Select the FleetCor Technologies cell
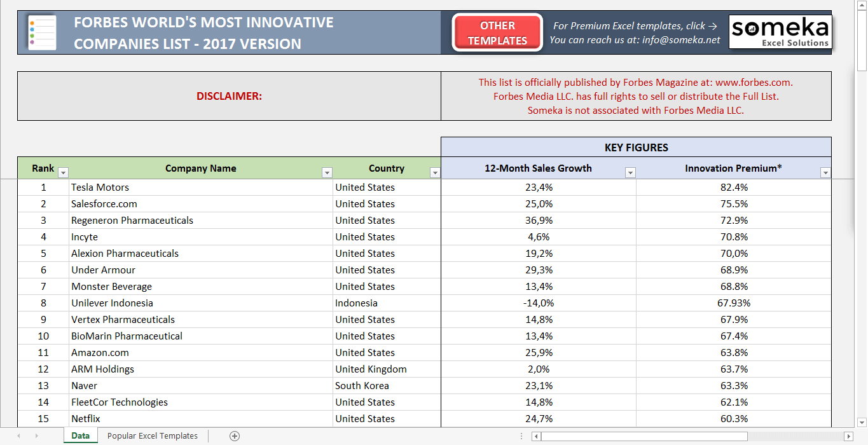This screenshot has height=445, width=868. coord(201,402)
